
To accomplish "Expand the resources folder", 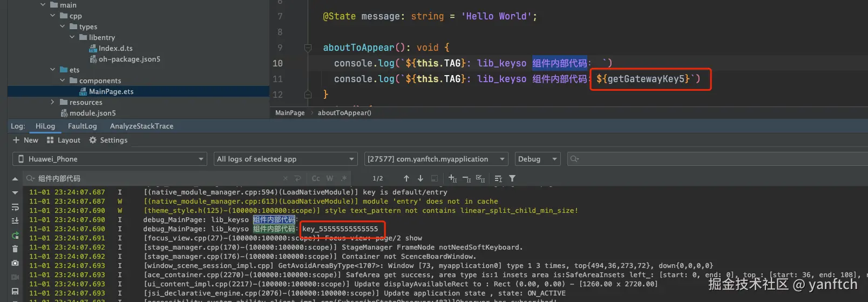I will pos(52,102).
